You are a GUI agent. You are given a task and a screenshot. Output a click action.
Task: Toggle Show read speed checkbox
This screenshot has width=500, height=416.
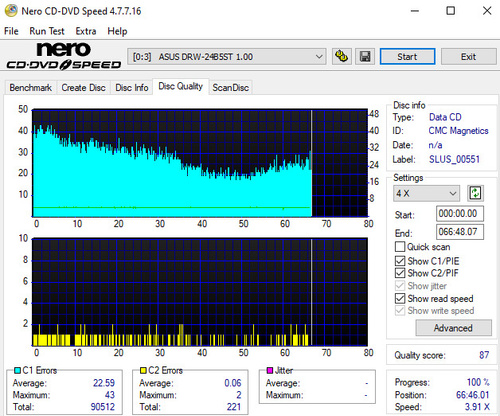pos(400,298)
